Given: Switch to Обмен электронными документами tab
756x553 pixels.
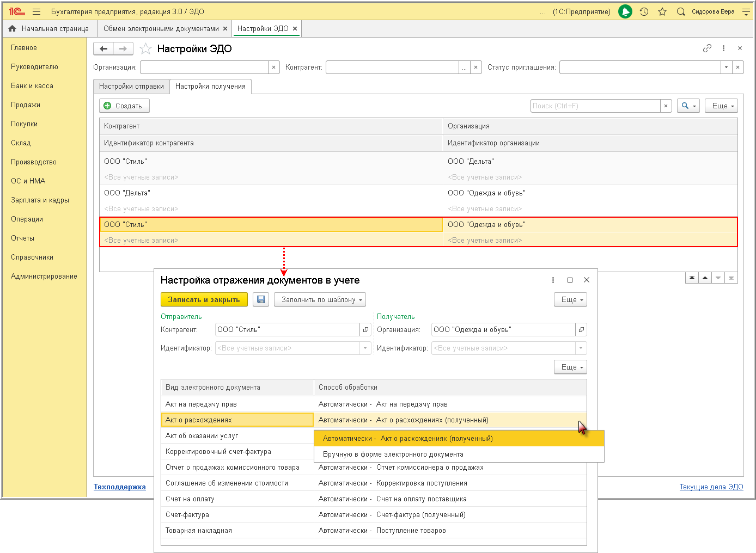Looking at the screenshot, I should tap(161, 29).
